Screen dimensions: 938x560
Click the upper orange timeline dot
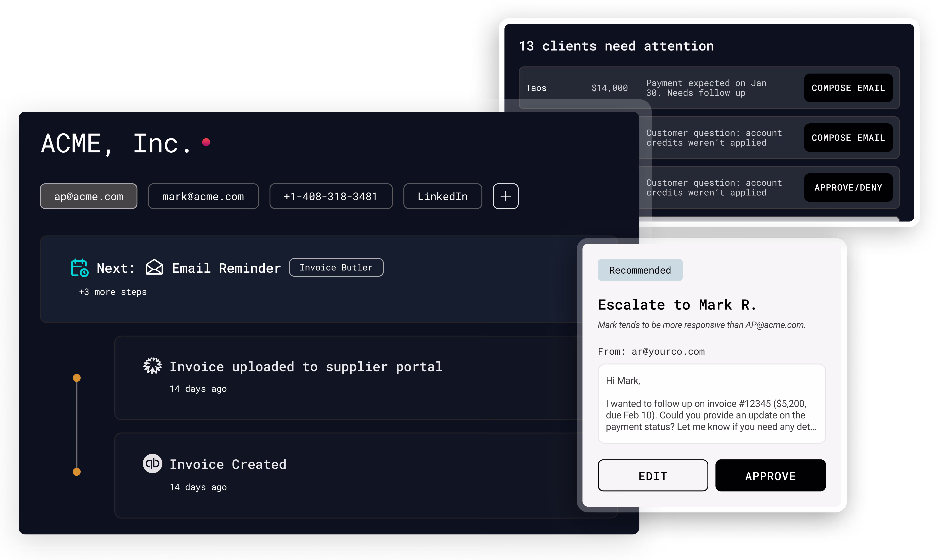click(77, 378)
